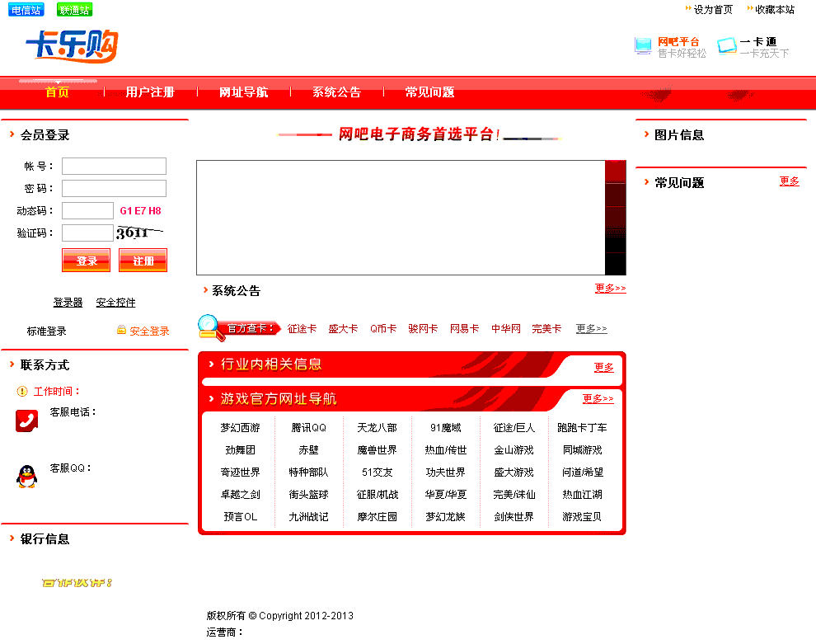Click the 电信站 blue badge
The height and width of the screenshot is (644, 816).
tap(26, 10)
